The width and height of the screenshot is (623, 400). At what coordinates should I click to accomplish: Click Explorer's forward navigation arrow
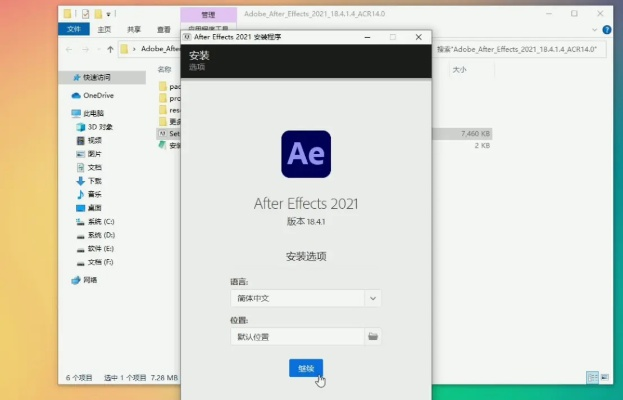click(x=85, y=49)
